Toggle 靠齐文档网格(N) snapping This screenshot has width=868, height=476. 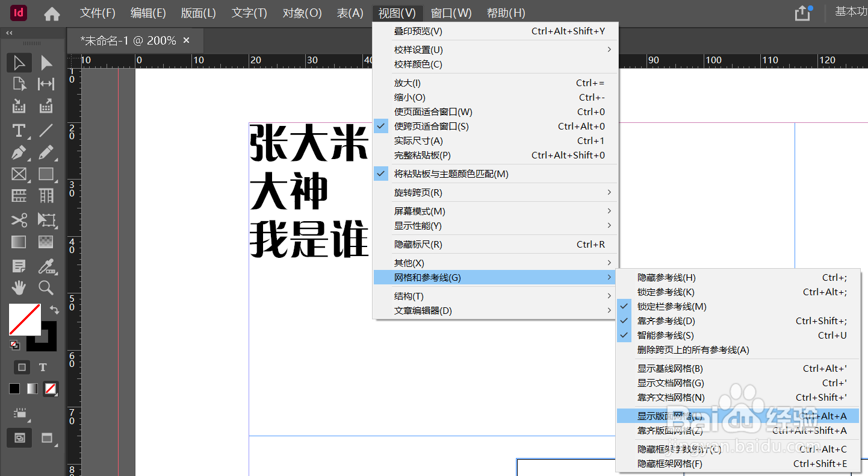(739, 398)
